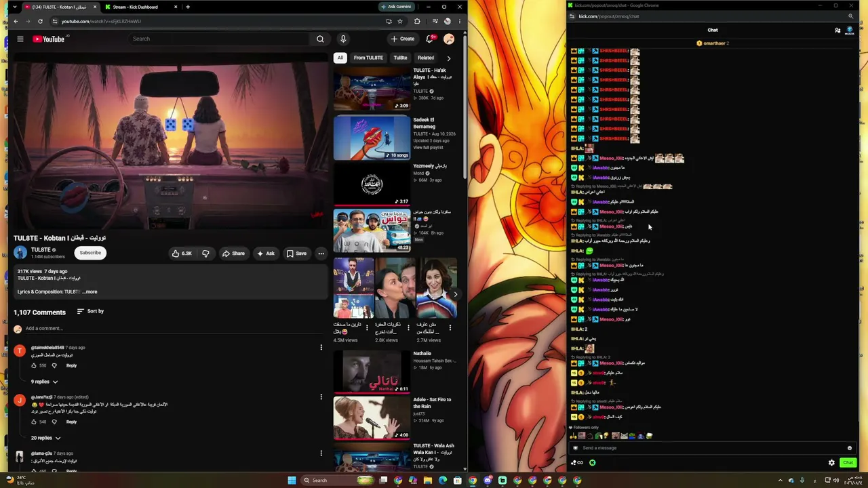
Task: Open the TUL8TE channel name link
Action: (41, 250)
